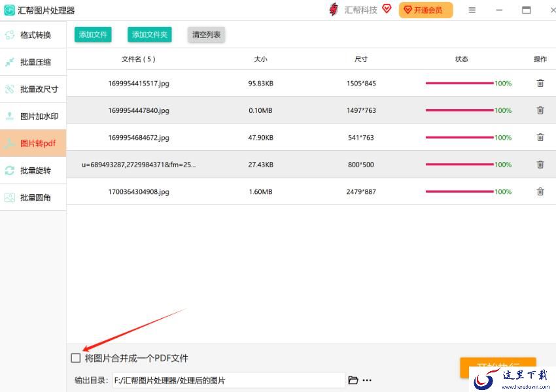556x392 pixels.
Task: Click the 状态 status column header
Action: [462, 59]
